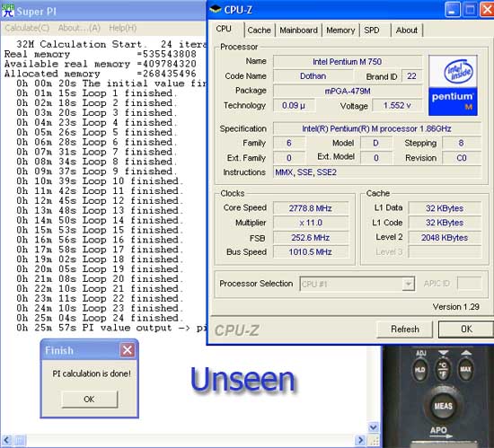
Task: Expand the Processor Selection dropdown
Action: [408, 284]
